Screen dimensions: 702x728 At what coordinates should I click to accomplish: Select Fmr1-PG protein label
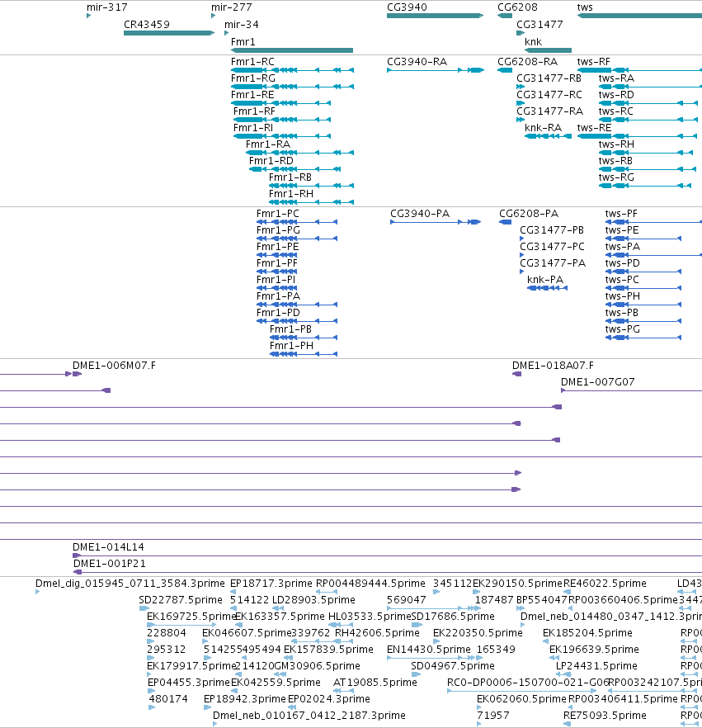point(278,229)
